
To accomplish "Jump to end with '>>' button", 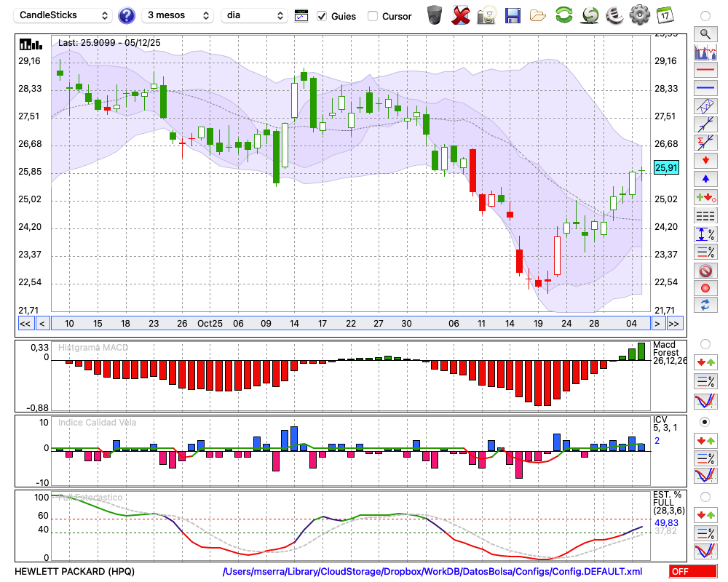I will 675,324.
